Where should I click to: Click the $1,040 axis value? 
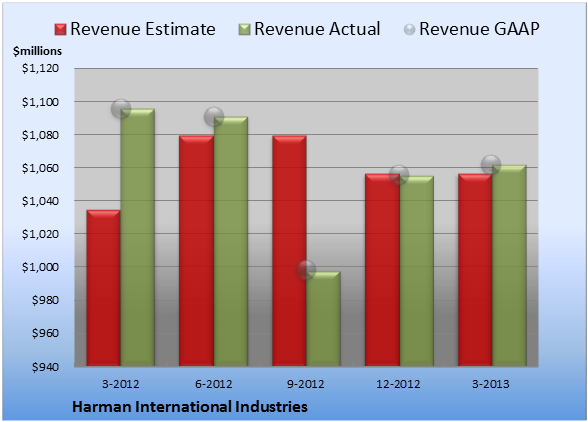pos(40,201)
